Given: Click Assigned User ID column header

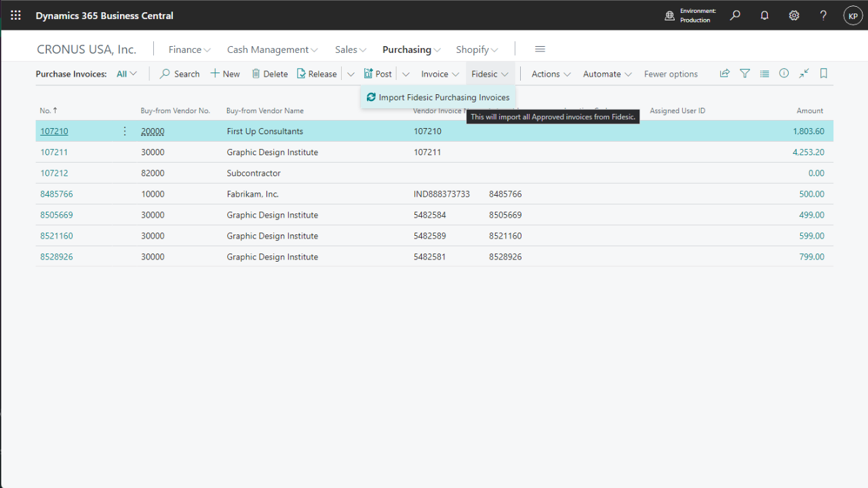Looking at the screenshot, I should pos(677,110).
